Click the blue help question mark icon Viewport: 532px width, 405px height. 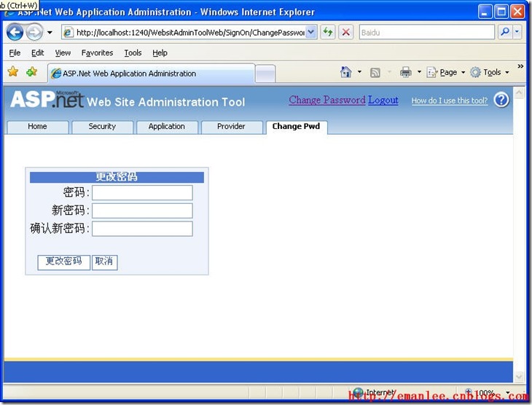point(501,100)
